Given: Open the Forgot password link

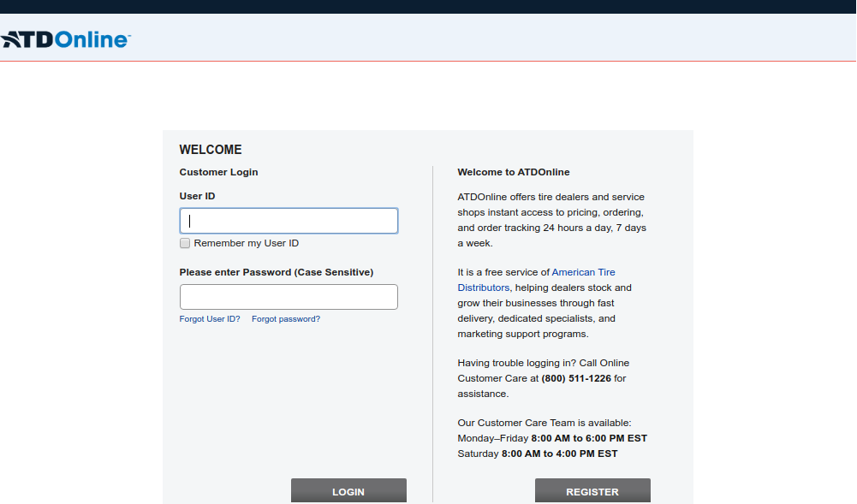Looking at the screenshot, I should (286, 319).
